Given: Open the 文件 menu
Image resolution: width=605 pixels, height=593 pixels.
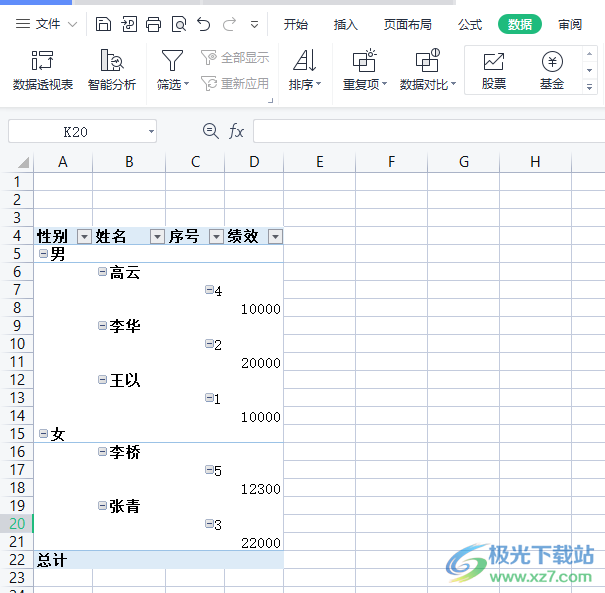Looking at the screenshot, I should click(x=46, y=24).
